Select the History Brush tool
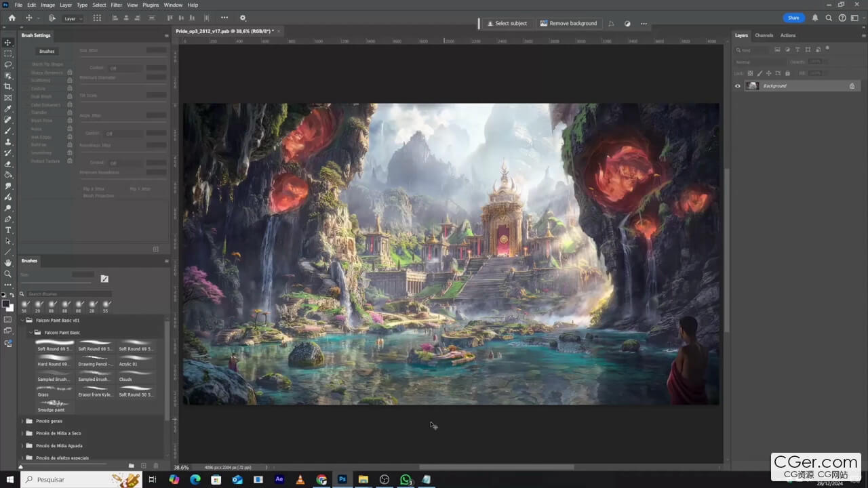Viewport: 868px width, 488px height. coord(8,153)
